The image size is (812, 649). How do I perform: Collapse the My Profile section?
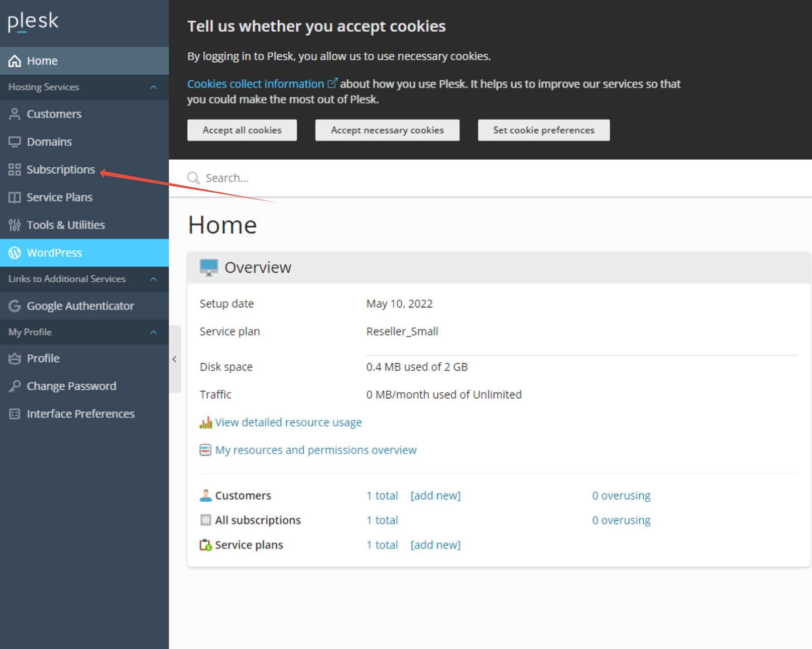point(154,332)
